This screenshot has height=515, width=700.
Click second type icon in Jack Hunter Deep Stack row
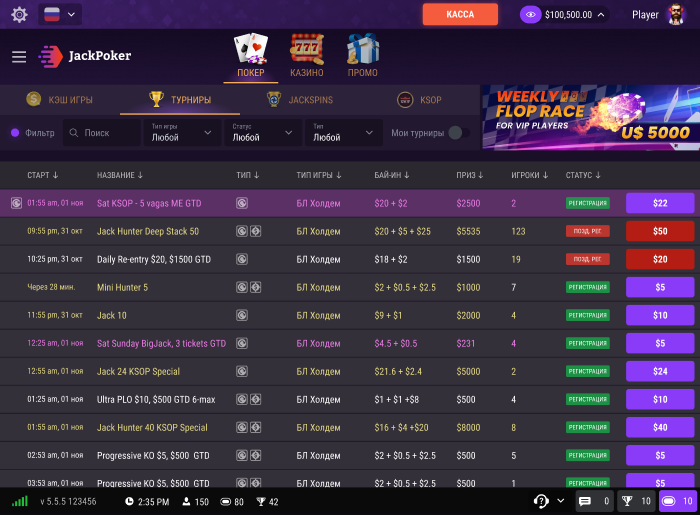point(255,231)
